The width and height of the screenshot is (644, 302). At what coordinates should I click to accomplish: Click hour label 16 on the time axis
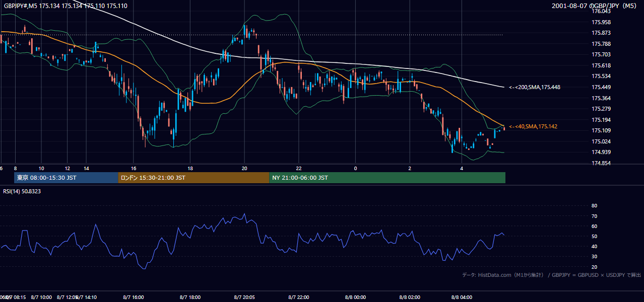click(x=134, y=168)
